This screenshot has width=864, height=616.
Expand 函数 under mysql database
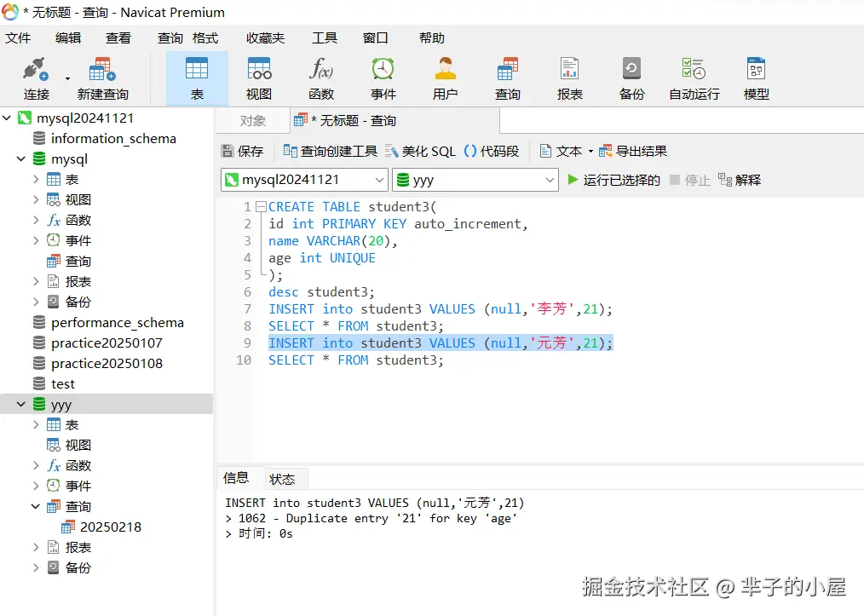coord(36,220)
